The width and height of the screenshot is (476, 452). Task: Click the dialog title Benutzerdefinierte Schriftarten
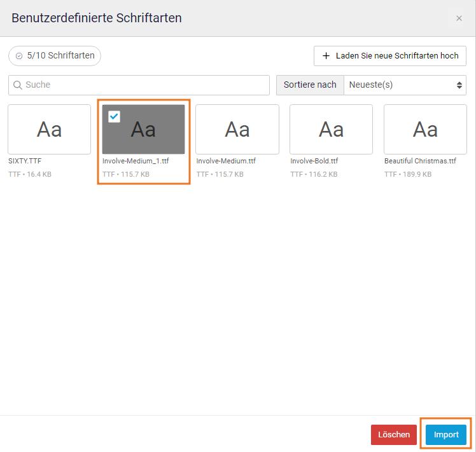(97, 18)
